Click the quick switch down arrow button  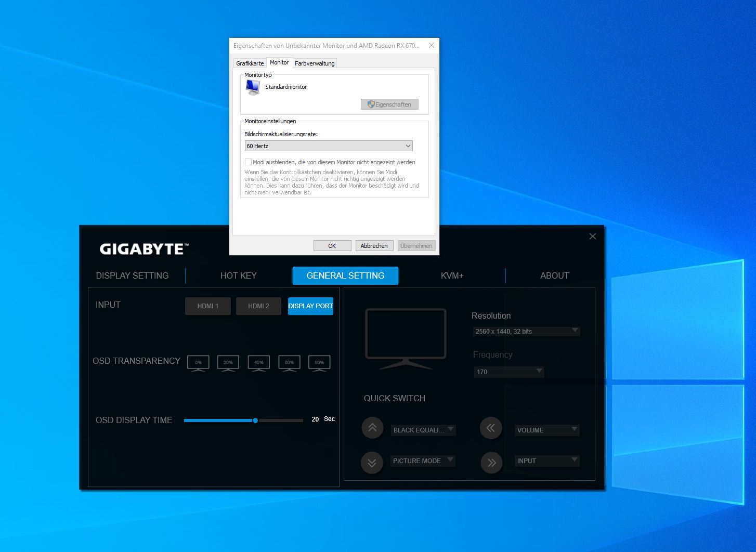pyautogui.click(x=372, y=463)
